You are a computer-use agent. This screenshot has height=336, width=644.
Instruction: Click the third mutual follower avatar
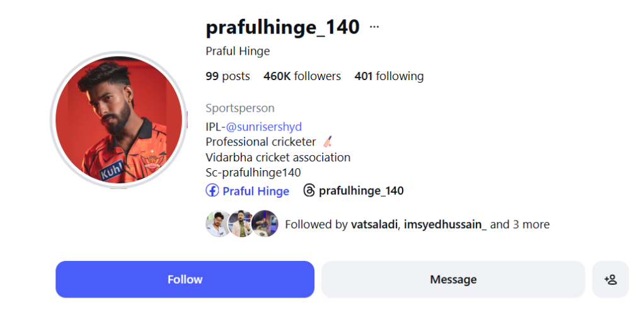pos(265,224)
